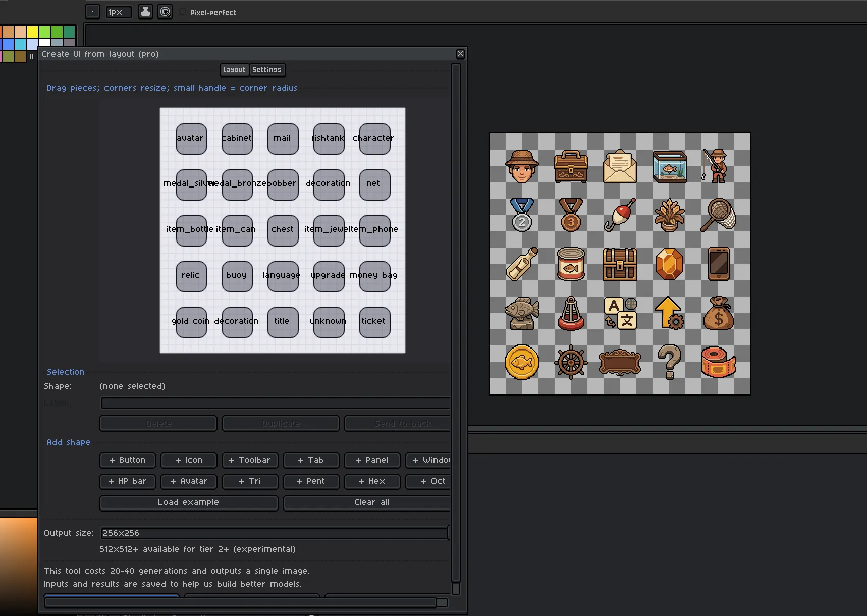Click the Load example button

188,503
